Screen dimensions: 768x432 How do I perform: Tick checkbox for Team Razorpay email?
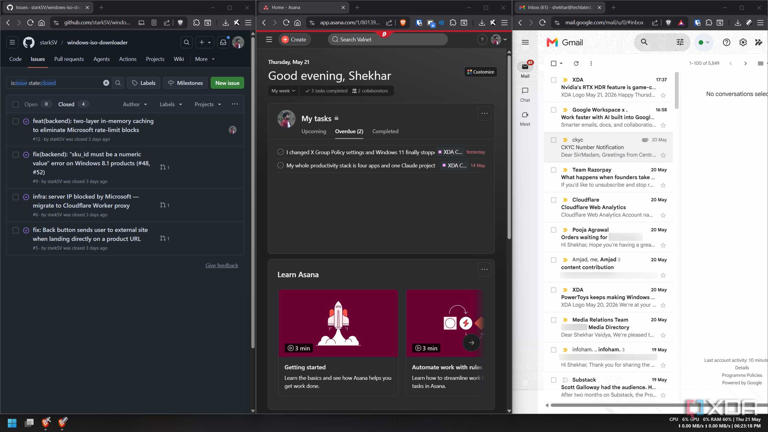click(553, 170)
